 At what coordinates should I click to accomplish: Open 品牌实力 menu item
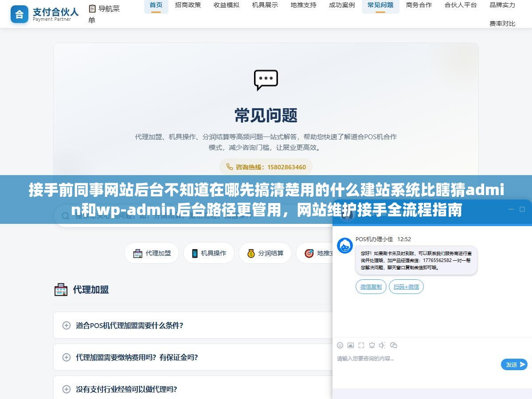click(x=502, y=5)
